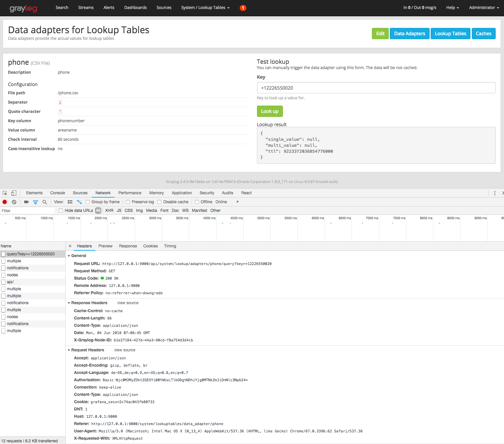Enable Disable cache
The height and width of the screenshot is (444, 504).
[160, 202]
